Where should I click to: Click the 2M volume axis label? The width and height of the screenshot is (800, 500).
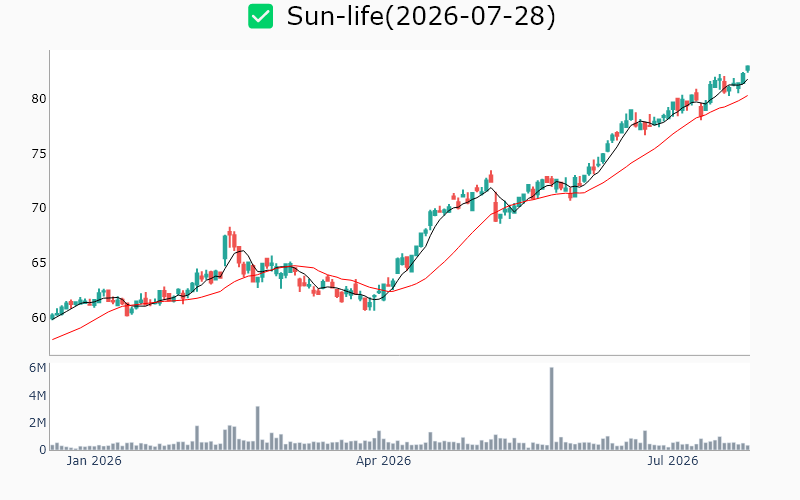pyautogui.click(x=37, y=422)
